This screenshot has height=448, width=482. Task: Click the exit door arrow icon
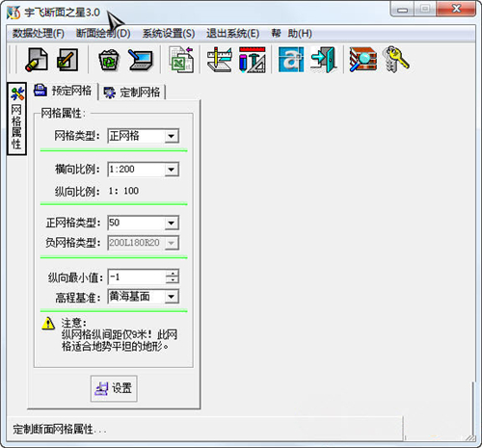click(x=324, y=60)
